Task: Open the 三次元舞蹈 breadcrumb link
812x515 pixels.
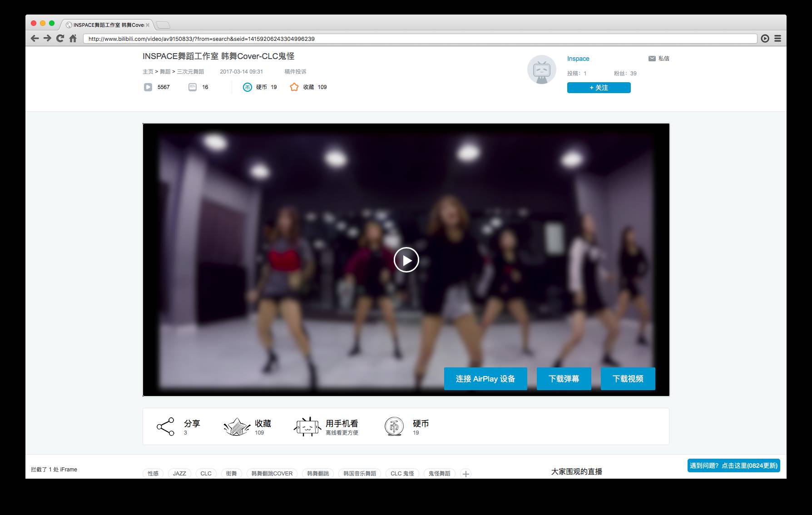Action: pos(190,72)
